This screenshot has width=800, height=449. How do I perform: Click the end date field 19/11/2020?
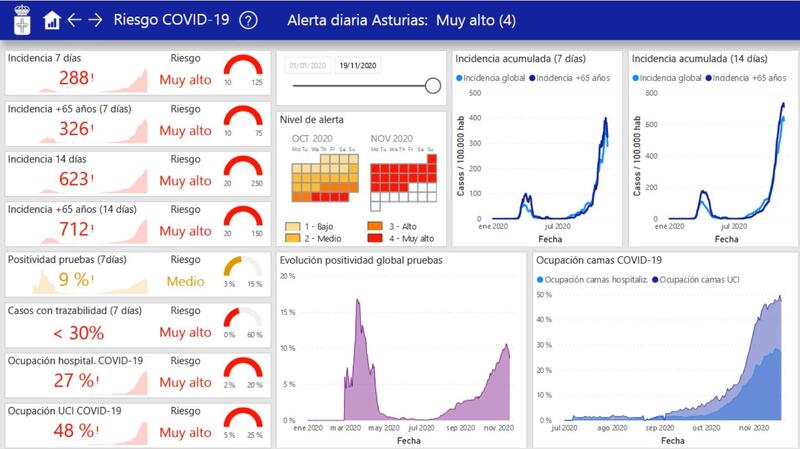pyautogui.click(x=355, y=65)
